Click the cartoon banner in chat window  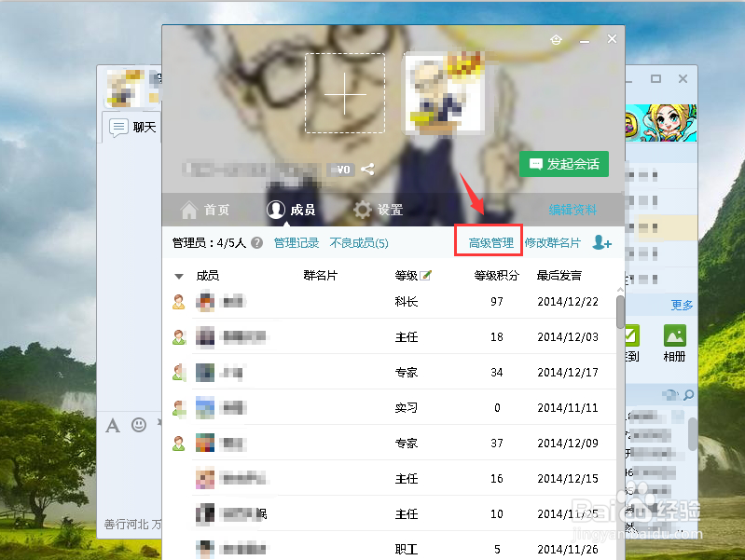tap(661, 123)
